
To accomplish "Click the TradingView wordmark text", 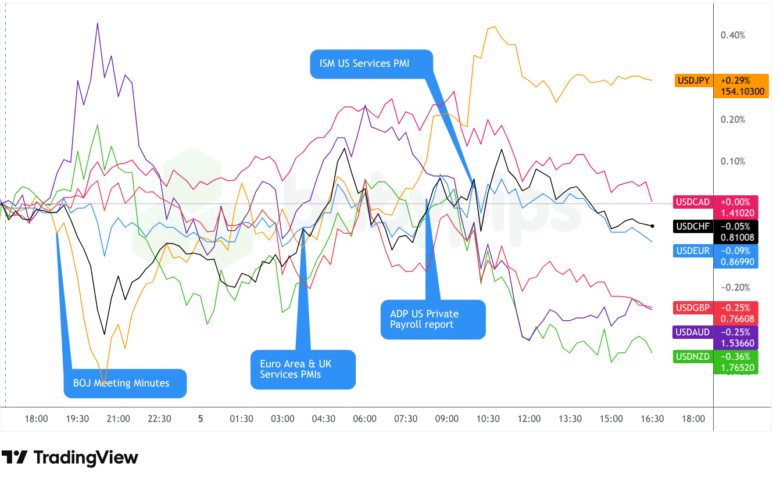I will (x=86, y=457).
